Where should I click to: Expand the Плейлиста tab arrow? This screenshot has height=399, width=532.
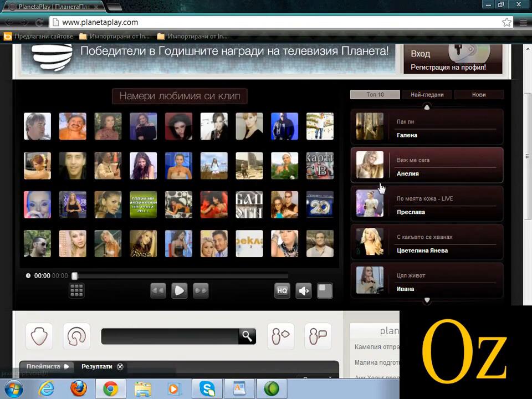pos(66,366)
